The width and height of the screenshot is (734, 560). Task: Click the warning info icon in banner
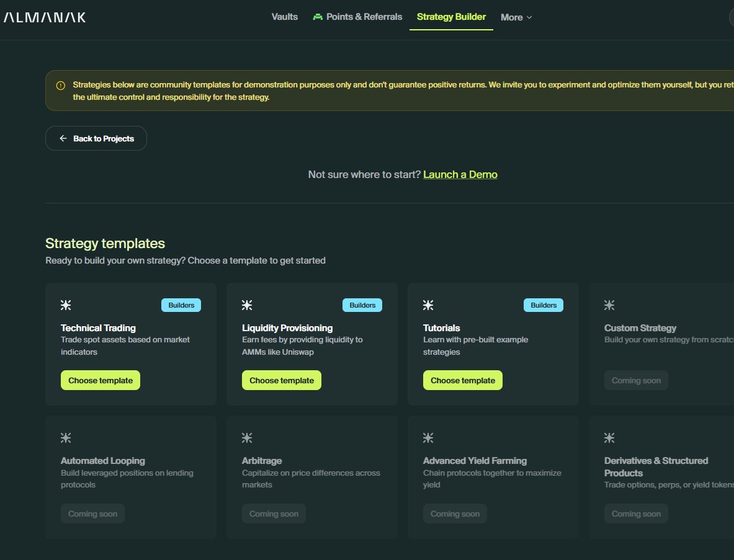pos(60,86)
